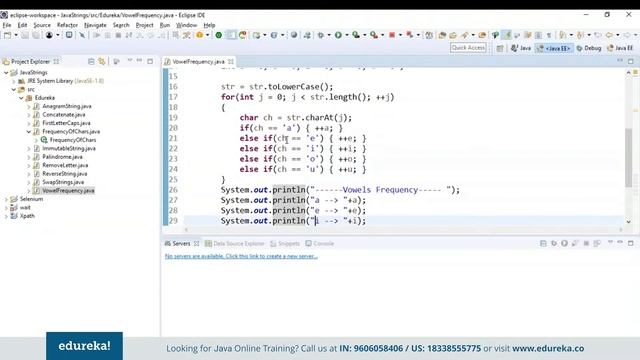Expand the Xpath project node
Image resolution: width=640 pixels, height=360 pixels.
point(6,216)
